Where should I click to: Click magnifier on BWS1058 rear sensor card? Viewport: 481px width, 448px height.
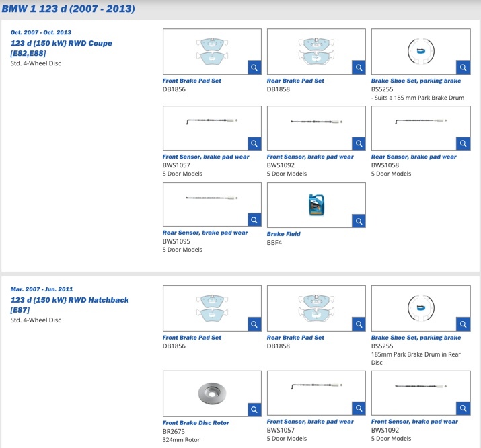464,143
